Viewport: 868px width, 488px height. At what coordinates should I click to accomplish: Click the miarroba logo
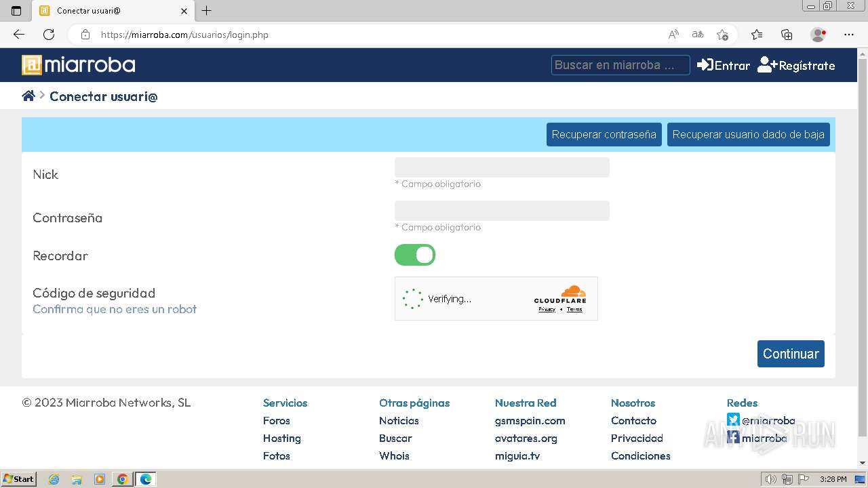tap(79, 65)
